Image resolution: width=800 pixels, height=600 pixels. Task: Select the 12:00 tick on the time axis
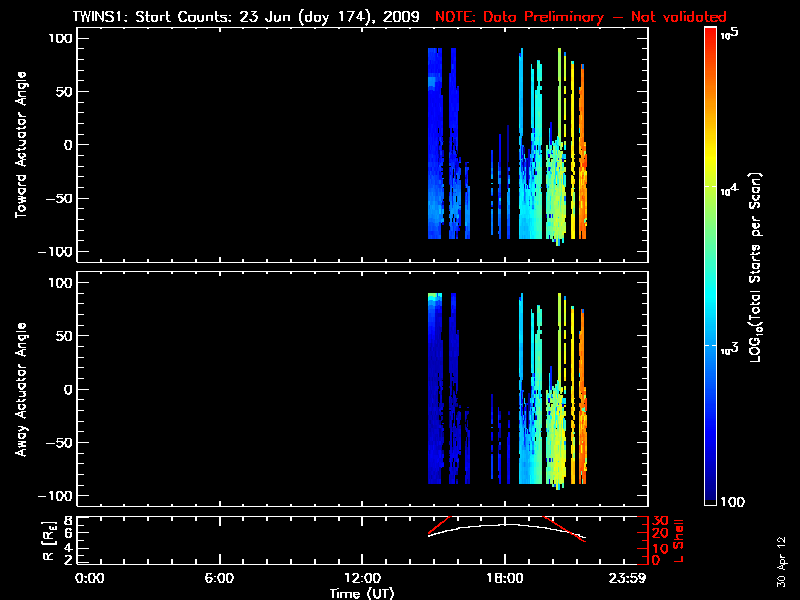point(361,578)
